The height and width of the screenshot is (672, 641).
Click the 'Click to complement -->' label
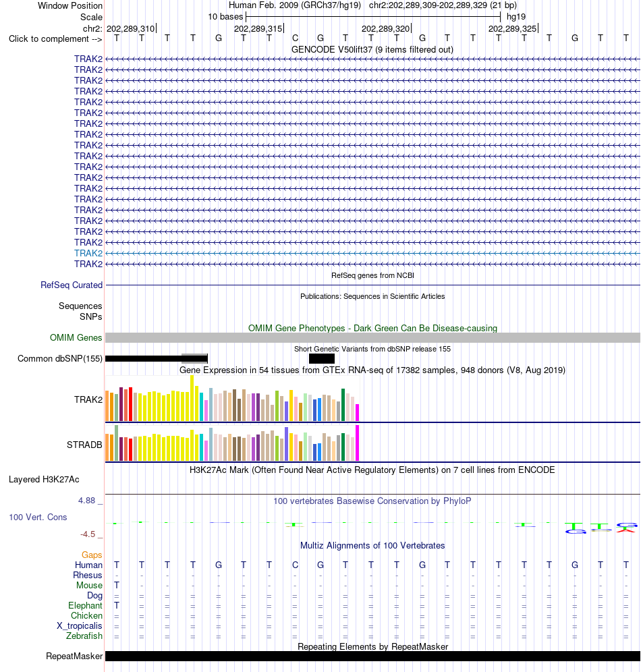55,39
